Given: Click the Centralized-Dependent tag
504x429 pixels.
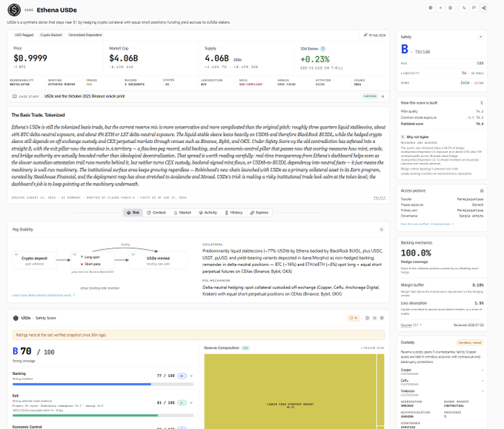Looking at the screenshot, I should (85, 35).
